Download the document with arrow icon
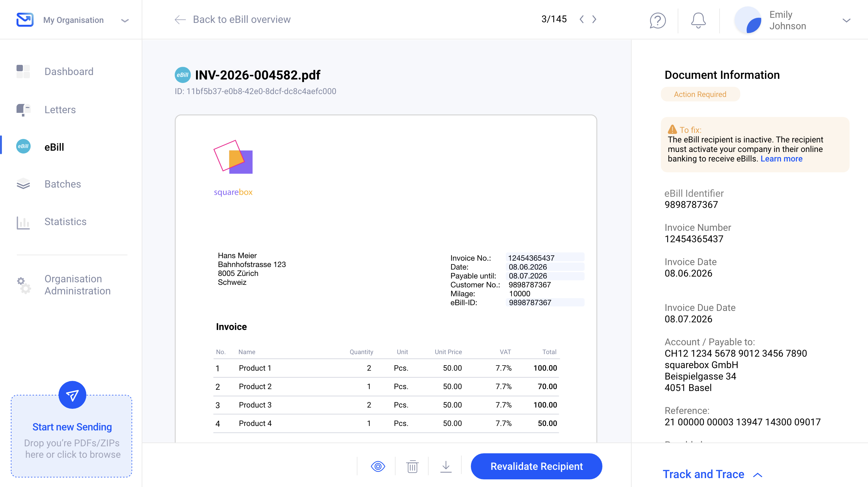 pos(446,466)
